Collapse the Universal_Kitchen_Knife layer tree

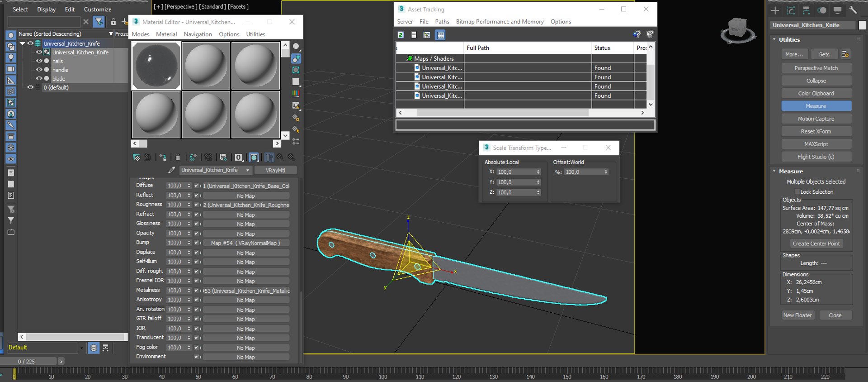[22, 43]
